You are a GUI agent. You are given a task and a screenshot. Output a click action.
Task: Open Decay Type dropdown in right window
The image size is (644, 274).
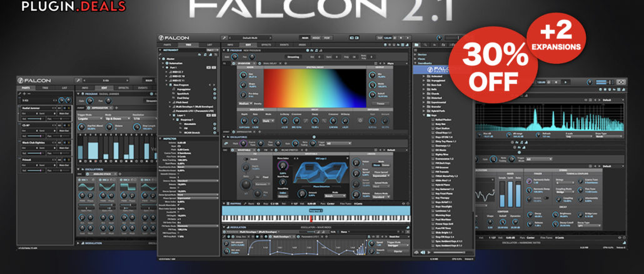point(588,225)
